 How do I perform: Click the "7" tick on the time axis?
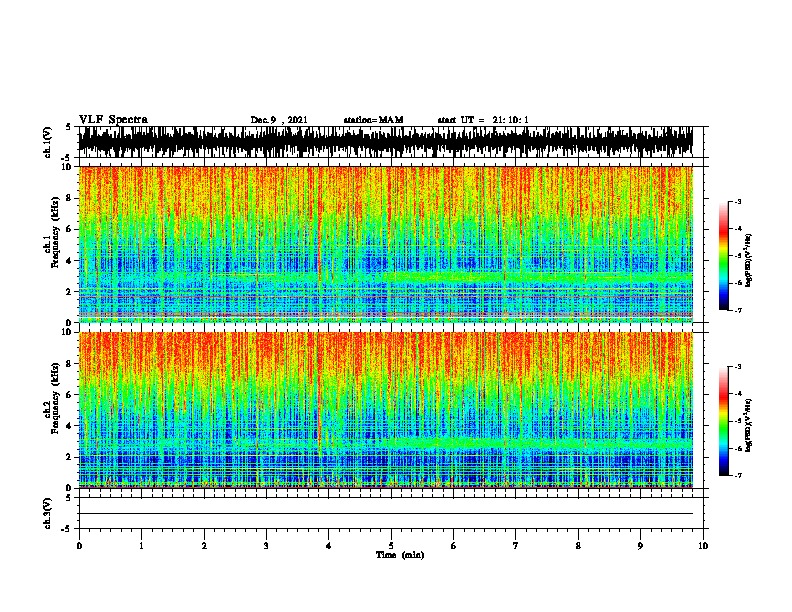516,546
